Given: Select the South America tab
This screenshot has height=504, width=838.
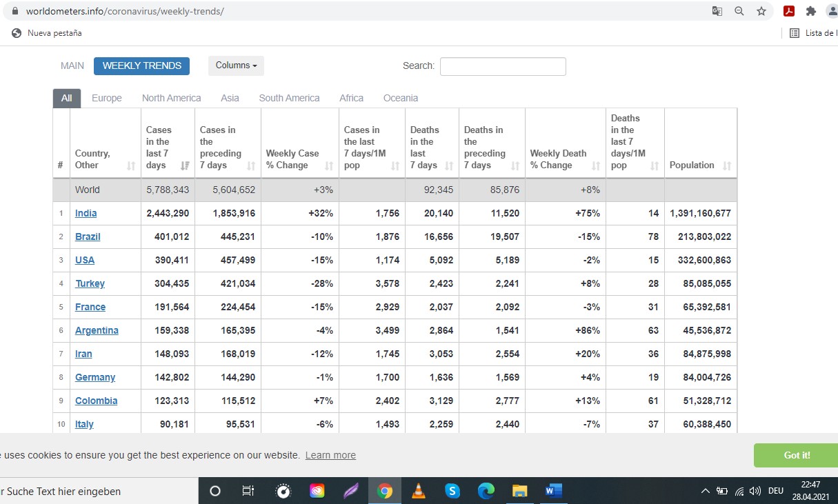Looking at the screenshot, I should pos(289,98).
